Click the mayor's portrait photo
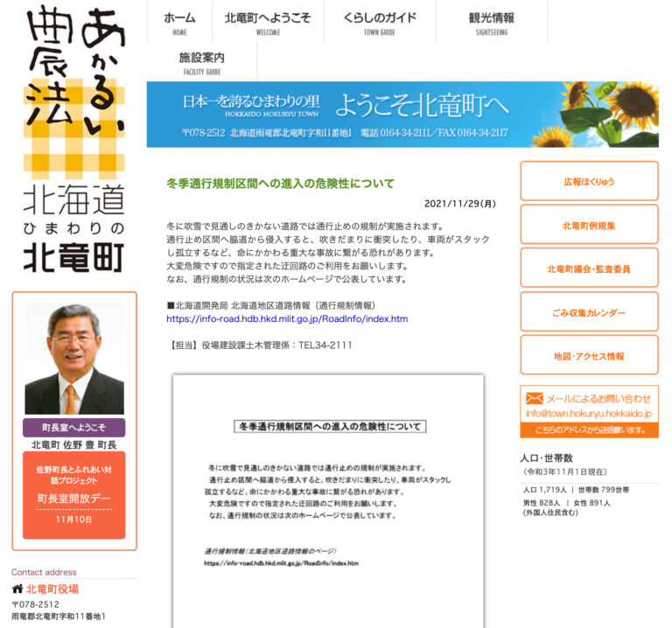672x628 pixels. tap(74, 359)
